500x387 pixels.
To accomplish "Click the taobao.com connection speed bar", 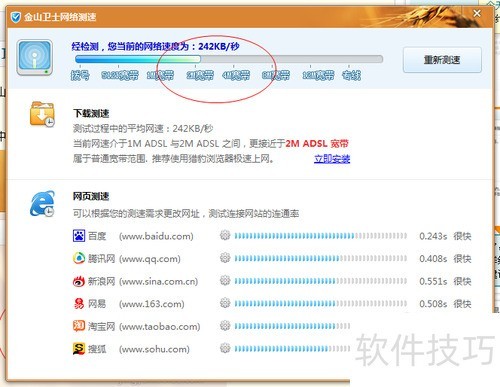I will click(292, 326).
